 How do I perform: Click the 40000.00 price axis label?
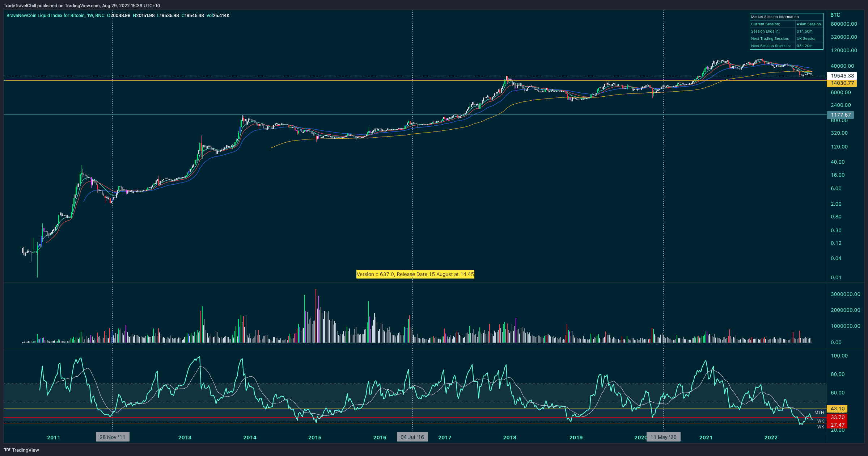pyautogui.click(x=842, y=66)
